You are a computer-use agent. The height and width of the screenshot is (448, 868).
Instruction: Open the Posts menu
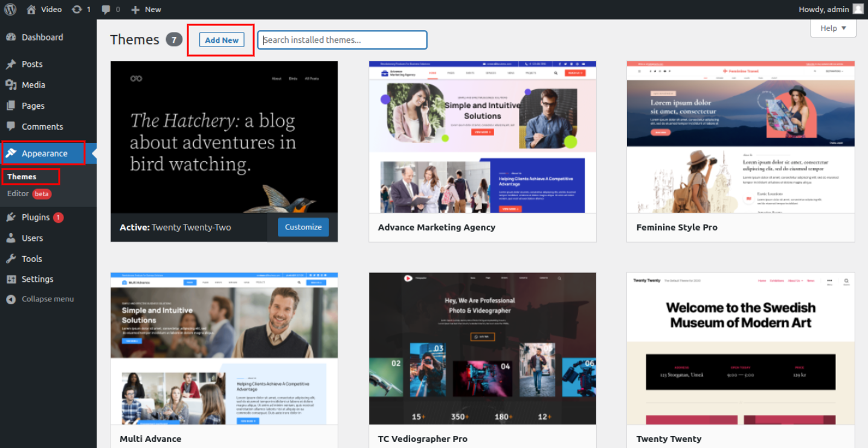click(32, 64)
